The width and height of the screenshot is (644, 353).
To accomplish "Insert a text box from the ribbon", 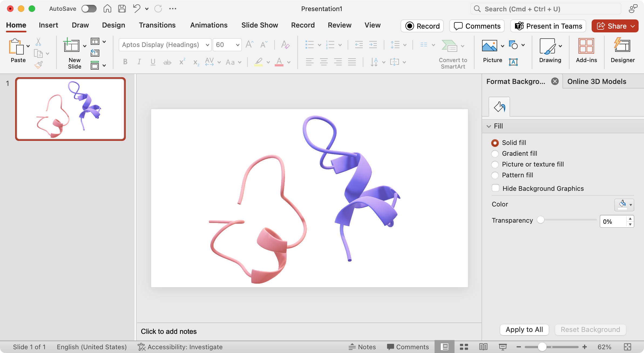I will tap(513, 62).
